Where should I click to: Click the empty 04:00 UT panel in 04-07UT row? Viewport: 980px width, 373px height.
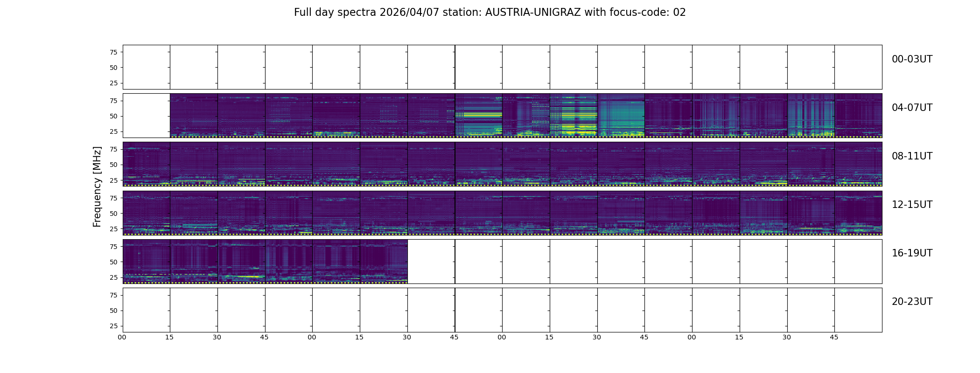[146, 116]
